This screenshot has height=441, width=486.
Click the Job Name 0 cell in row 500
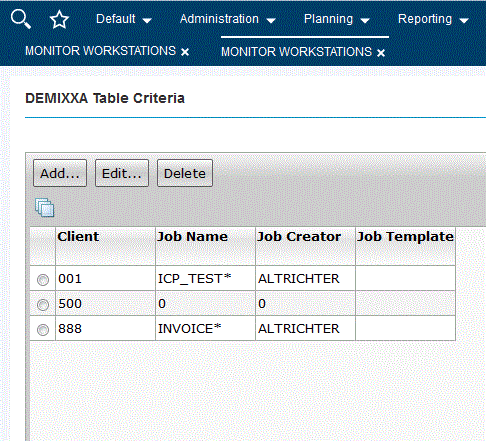point(205,303)
